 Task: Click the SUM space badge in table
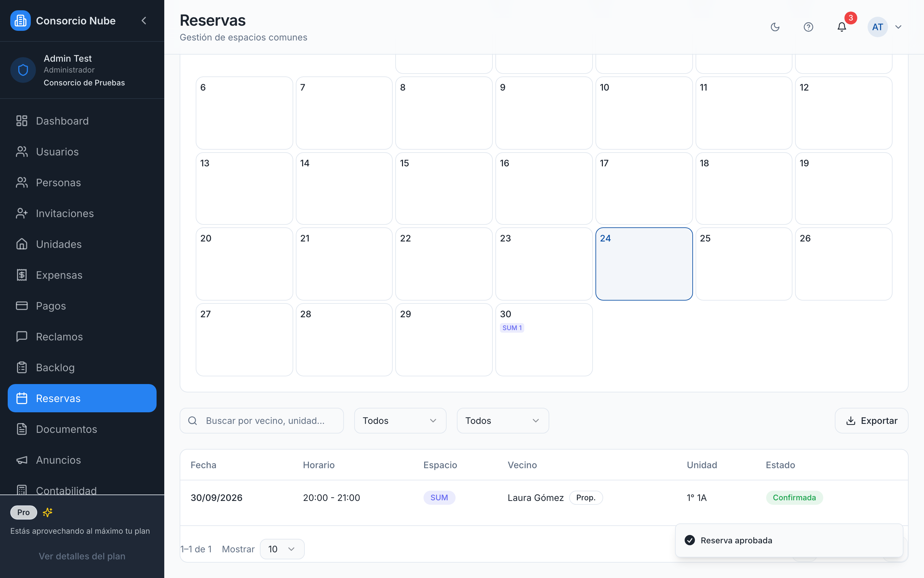(x=439, y=497)
